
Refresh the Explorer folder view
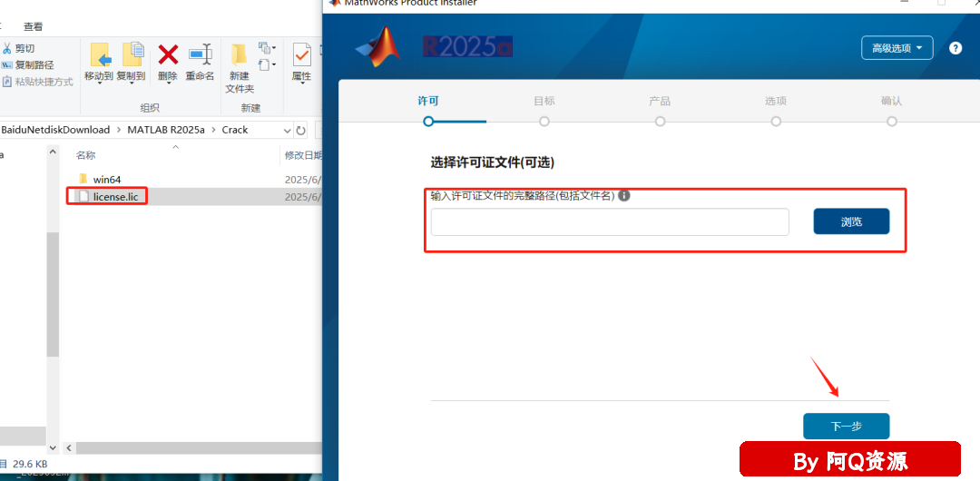point(300,131)
